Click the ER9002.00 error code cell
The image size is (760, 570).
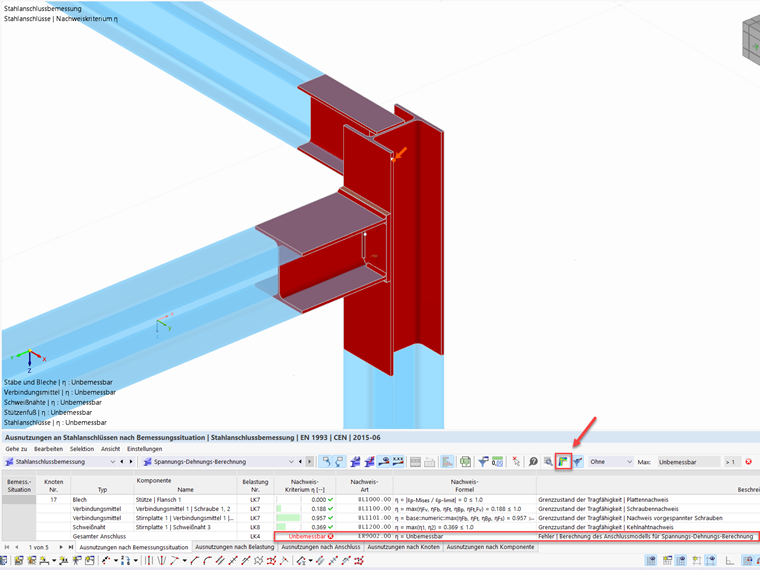[x=364, y=536]
